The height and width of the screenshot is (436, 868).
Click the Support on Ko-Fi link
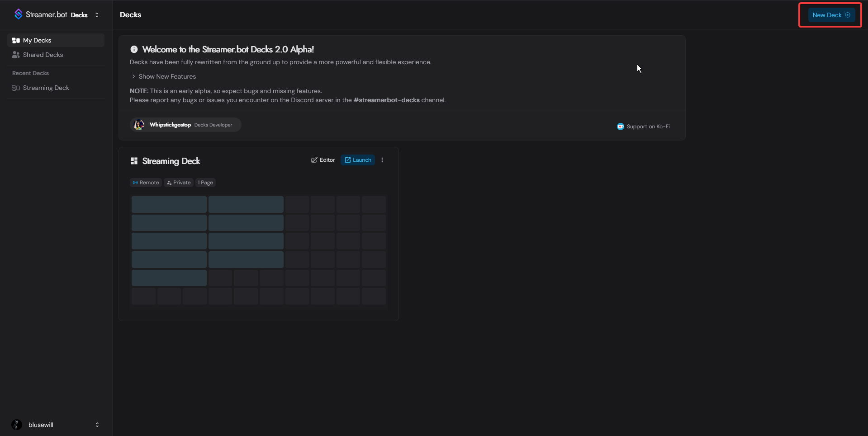(x=648, y=127)
